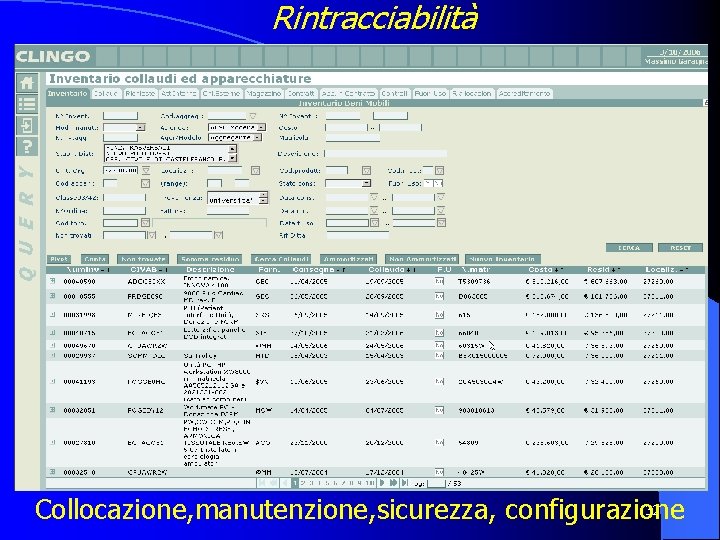The image size is (720, 540).
Task: Switch to the Inventario tab
Action: pyautogui.click(x=68, y=93)
